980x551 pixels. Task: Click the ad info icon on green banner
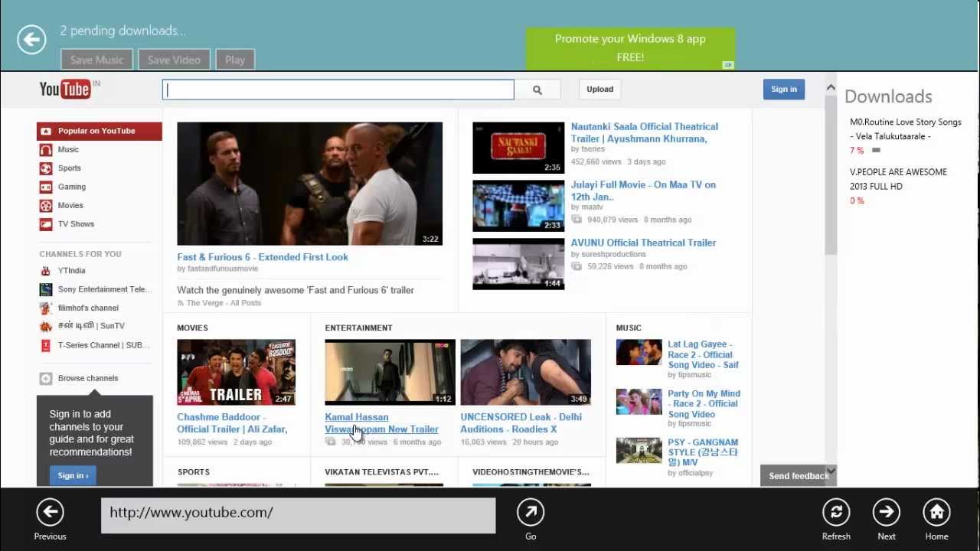pos(728,65)
